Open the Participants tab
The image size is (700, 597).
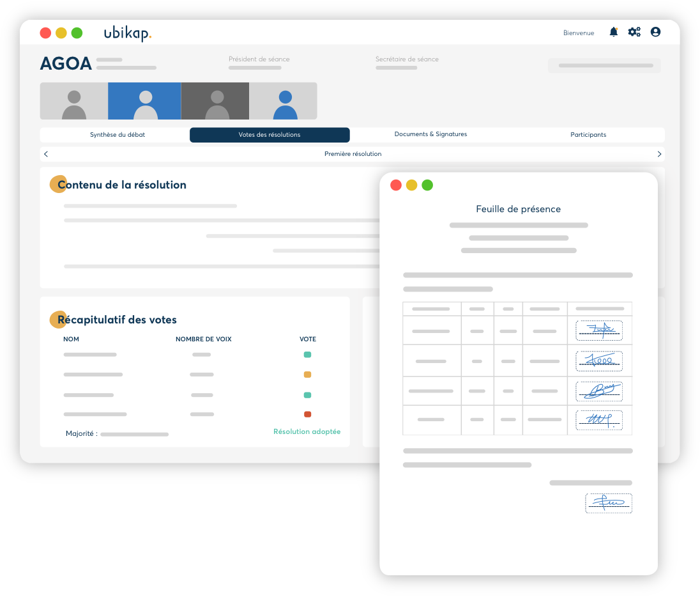point(588,135)
